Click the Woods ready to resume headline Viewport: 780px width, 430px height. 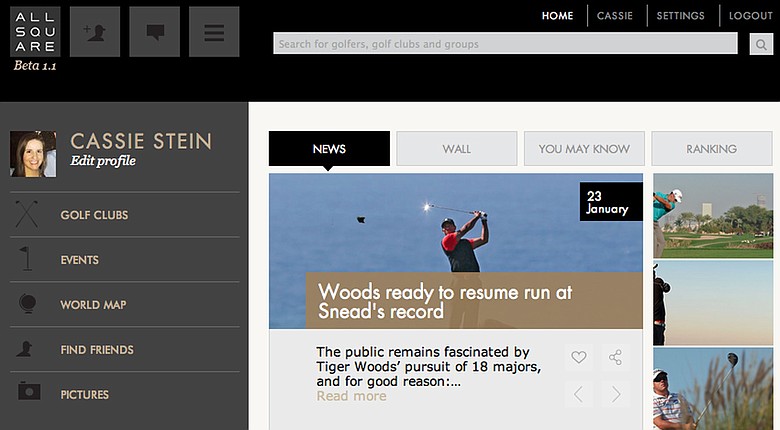click(445, 301)
